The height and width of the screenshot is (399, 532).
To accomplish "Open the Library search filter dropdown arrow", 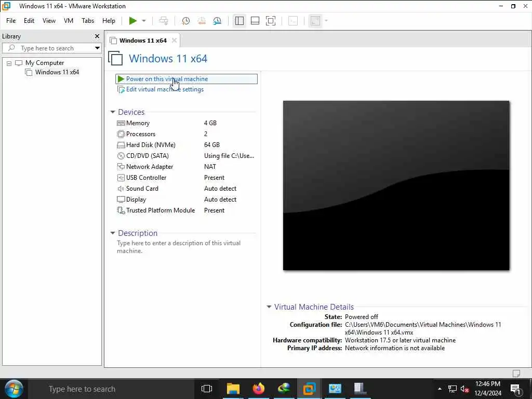I will tap(97, 48).
